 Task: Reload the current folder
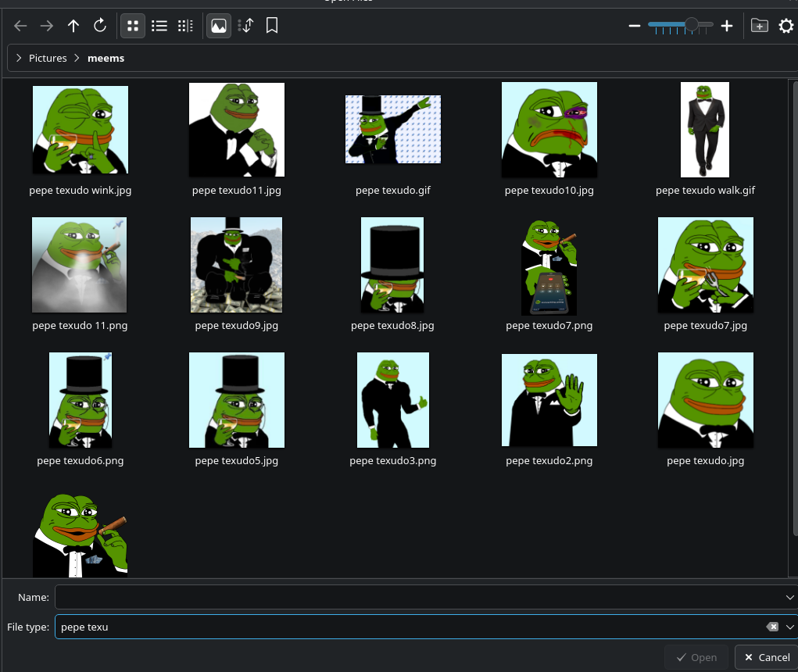[x=100, y=26]
